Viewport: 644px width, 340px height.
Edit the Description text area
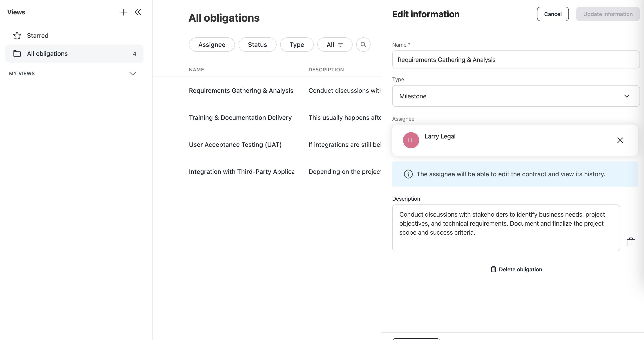[506, 228]
